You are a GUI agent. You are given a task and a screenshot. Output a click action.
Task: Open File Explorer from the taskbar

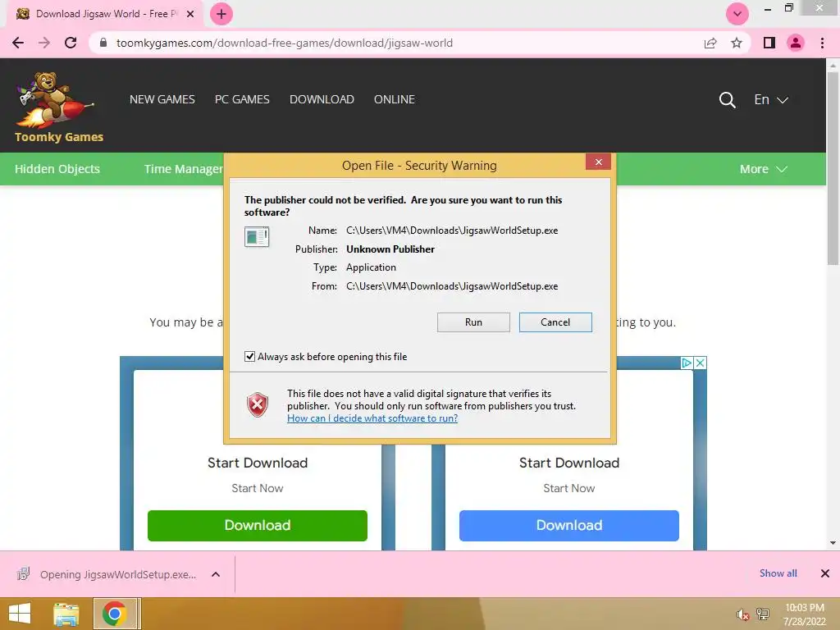(66, 614)
